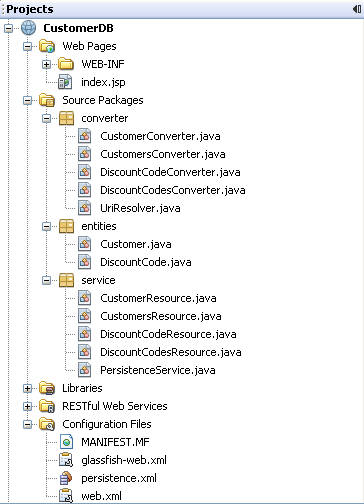Select CustomerResource.java file name
This screenshot has height=504, width=364.
[158, 298]
